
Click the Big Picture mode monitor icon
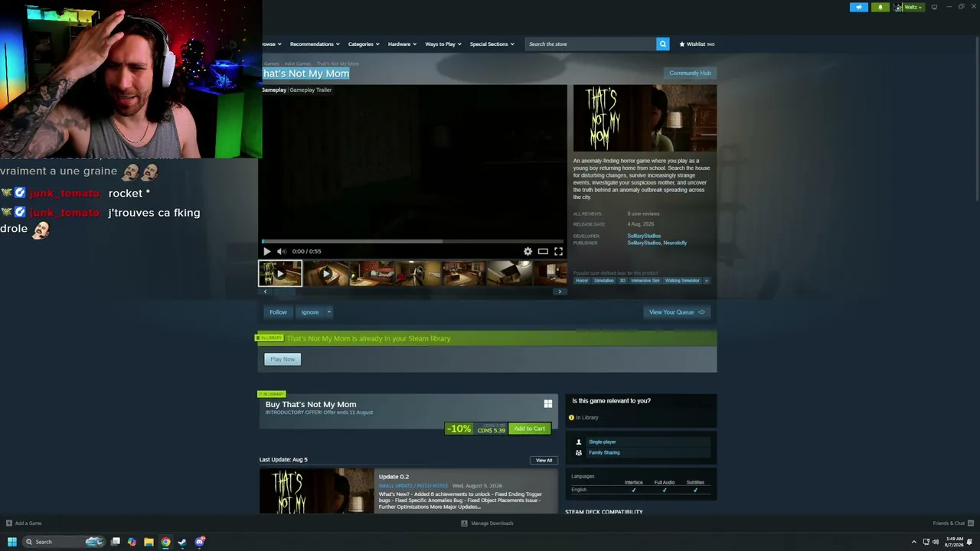(x=934, y=7)
